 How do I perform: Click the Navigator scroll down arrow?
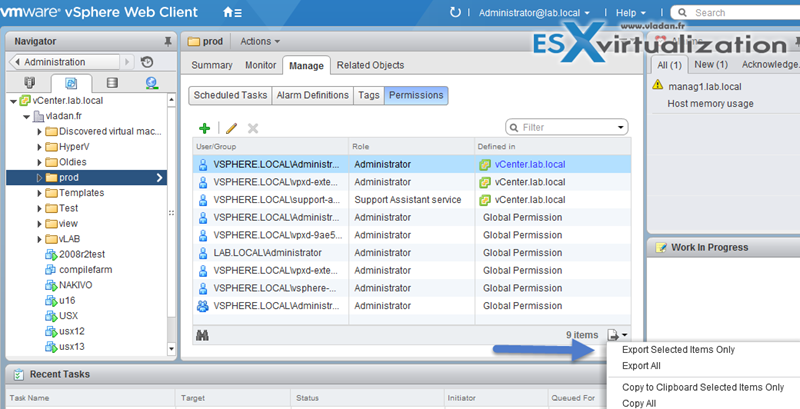point(171,349)
